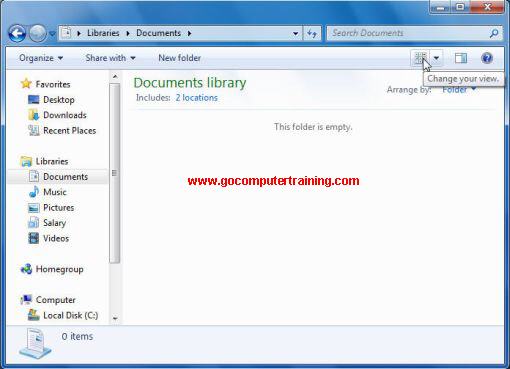This screenshot has height=369, width=510.
Task: Click the details pane library icon
Action: click(35, 343)
